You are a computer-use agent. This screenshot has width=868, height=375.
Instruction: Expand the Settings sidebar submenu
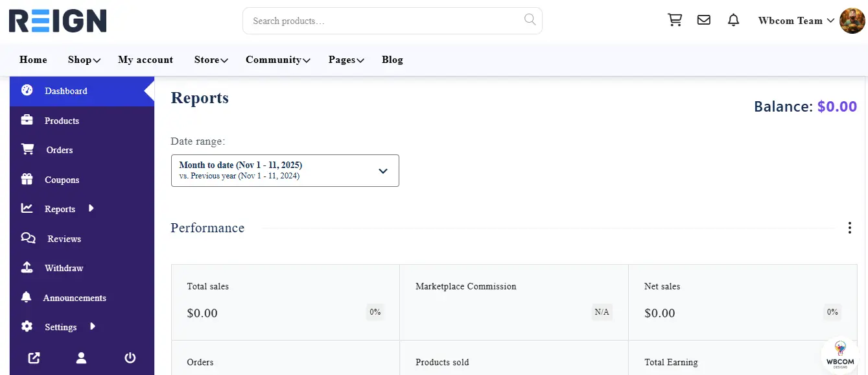click(x=93, y=326)
